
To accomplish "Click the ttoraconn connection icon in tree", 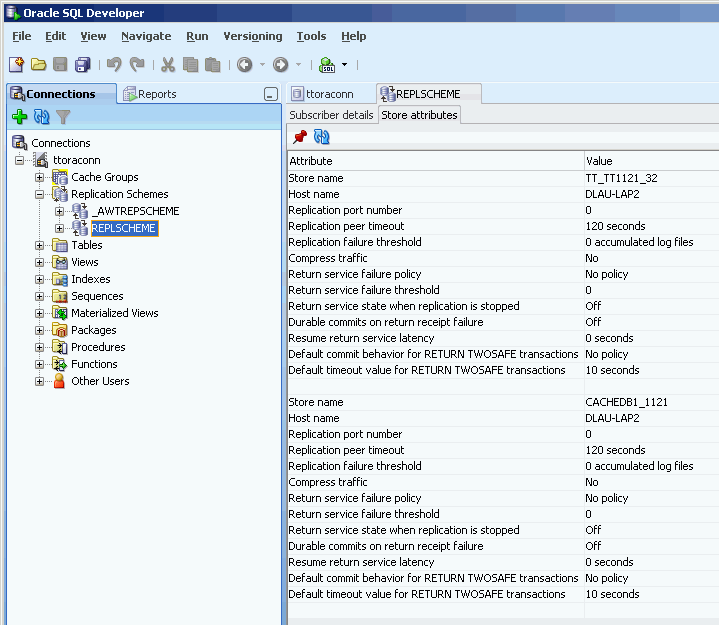I will pyautogui.click(x=41, y=160).
